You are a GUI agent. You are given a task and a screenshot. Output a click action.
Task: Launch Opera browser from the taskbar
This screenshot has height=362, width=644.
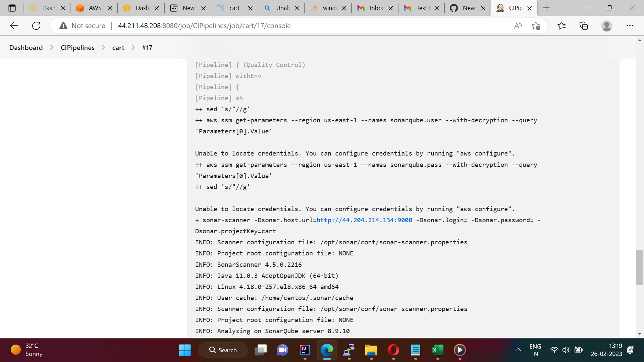[x=393, y=350]
